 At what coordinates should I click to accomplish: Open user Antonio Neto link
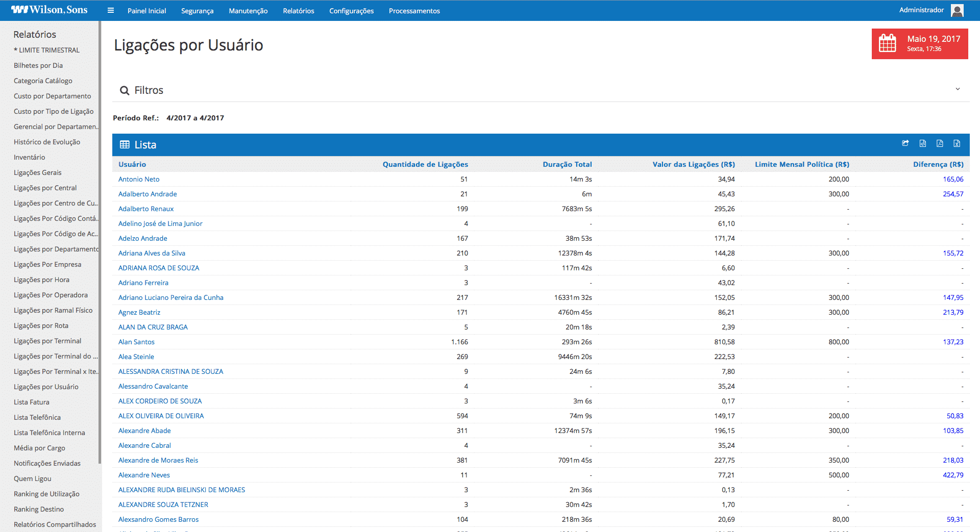coord(139,179)
